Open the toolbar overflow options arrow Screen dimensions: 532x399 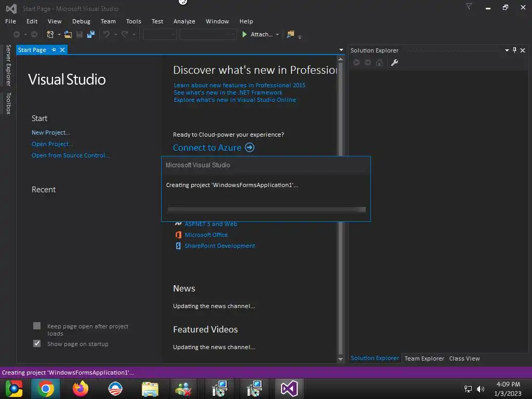click(300, 37)
